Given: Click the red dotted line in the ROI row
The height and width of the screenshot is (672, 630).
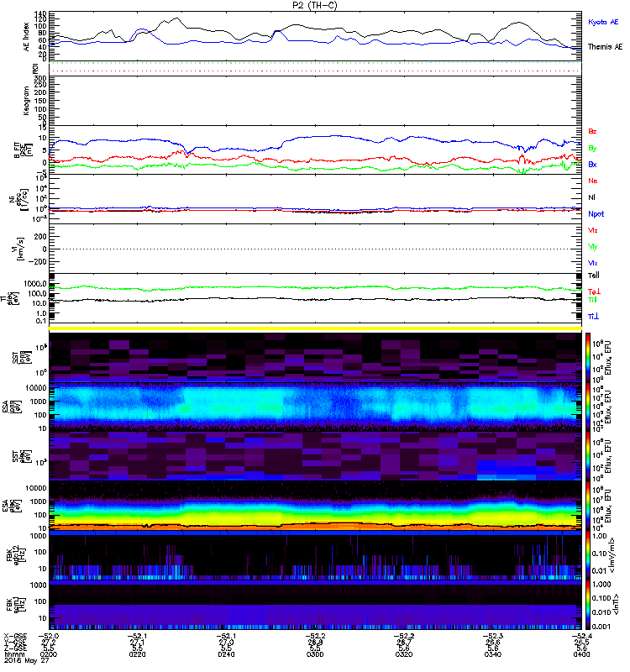Looking at the screenshot, I should [x=315, y=71].
